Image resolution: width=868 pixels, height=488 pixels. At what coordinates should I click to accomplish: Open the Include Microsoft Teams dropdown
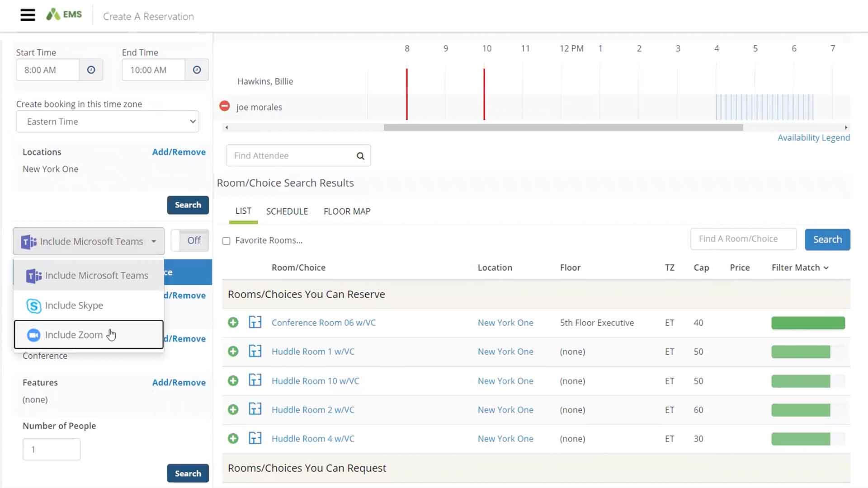(x=88, y=241)
